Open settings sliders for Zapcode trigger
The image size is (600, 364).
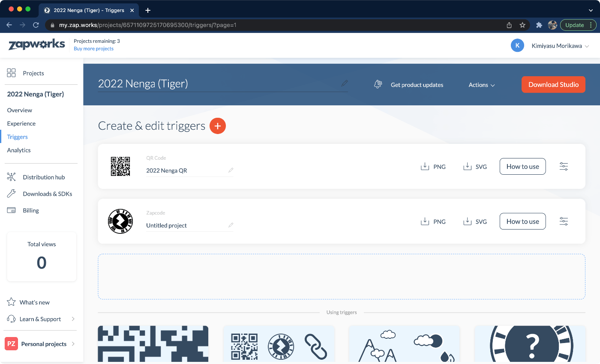coord(564,221)
